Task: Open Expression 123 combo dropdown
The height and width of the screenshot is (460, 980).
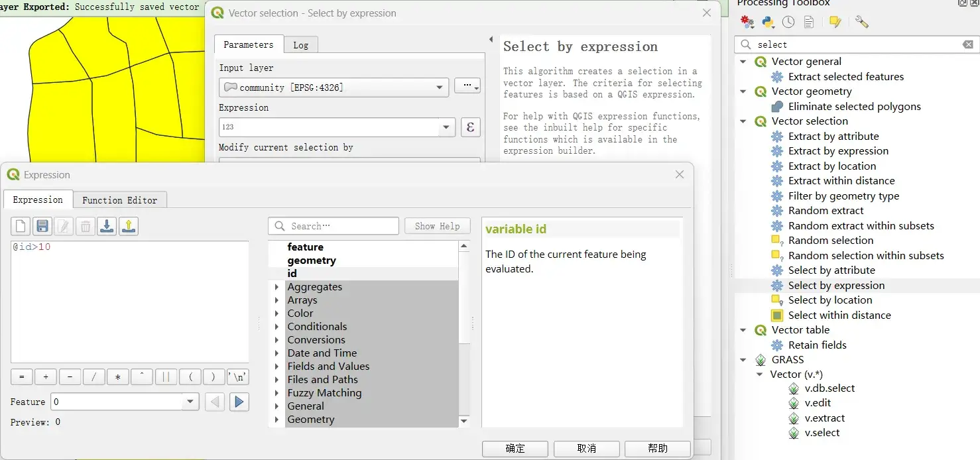Action: click(x=447, y=127)
